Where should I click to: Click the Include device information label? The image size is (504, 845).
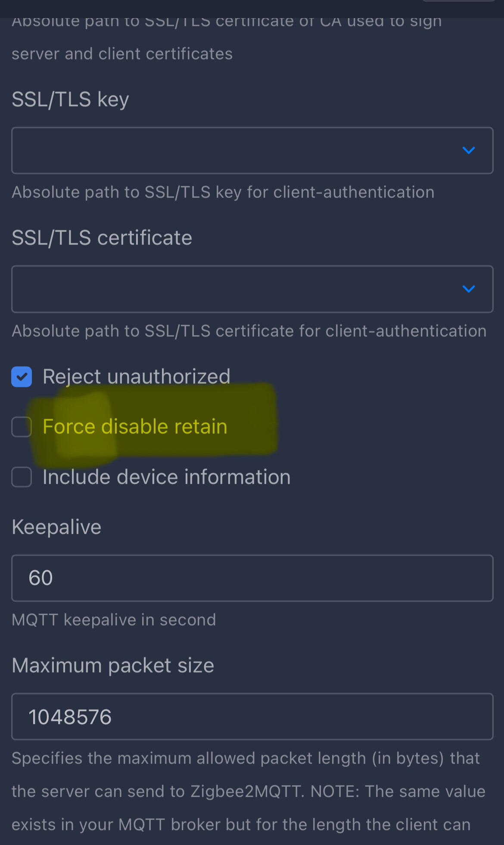coord(167,477)
